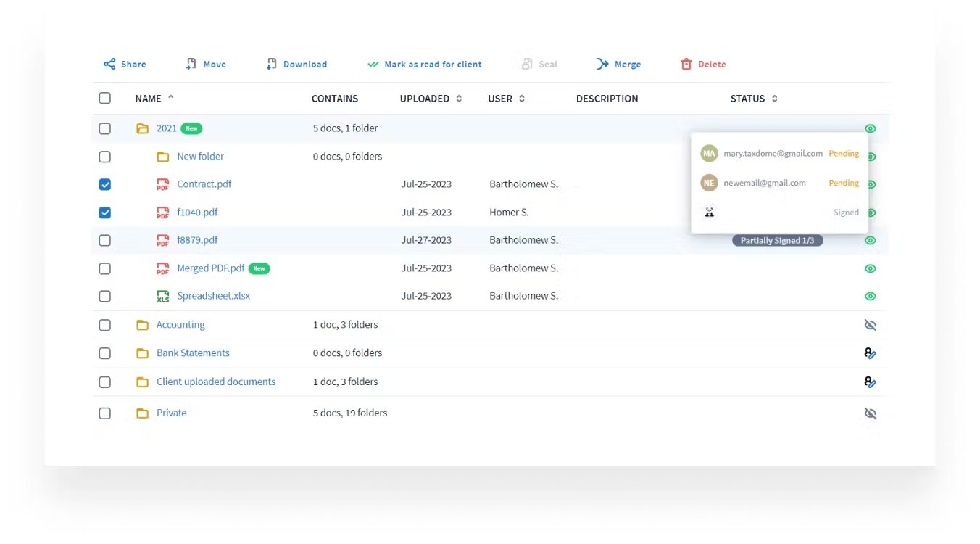Click the Share icon in toolbar
The width and height of the screenshot is (980, 544).
tap(109, 64)
